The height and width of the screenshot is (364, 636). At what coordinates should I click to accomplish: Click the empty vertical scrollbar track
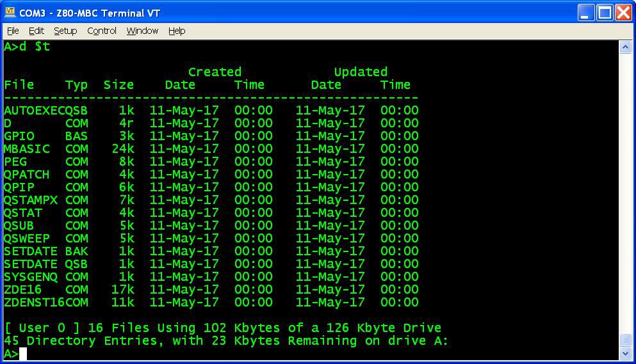626,192
